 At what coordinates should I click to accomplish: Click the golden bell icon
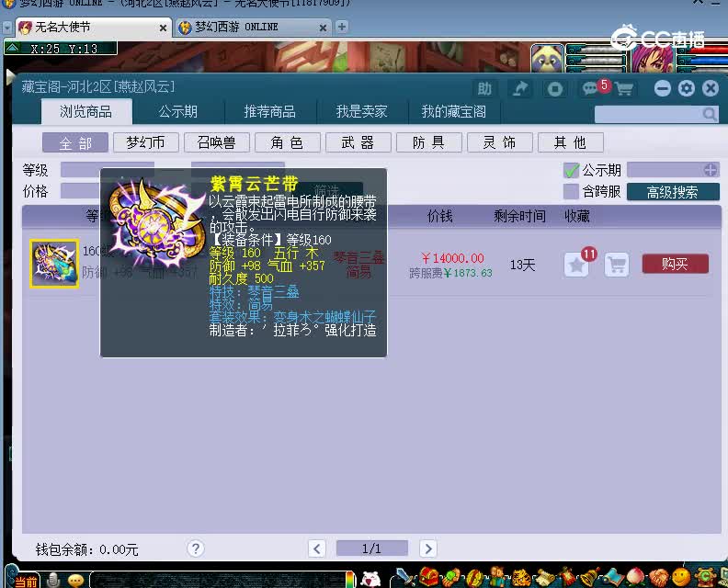589,577
